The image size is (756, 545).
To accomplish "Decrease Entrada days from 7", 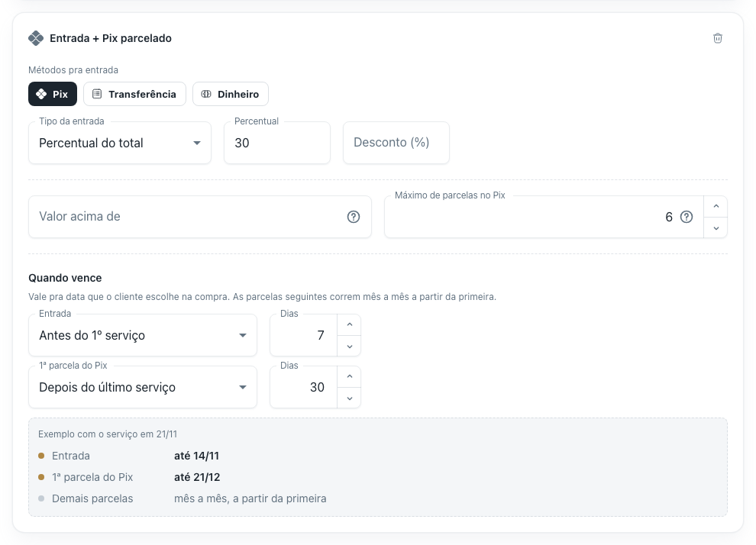I will coord(350,346).
